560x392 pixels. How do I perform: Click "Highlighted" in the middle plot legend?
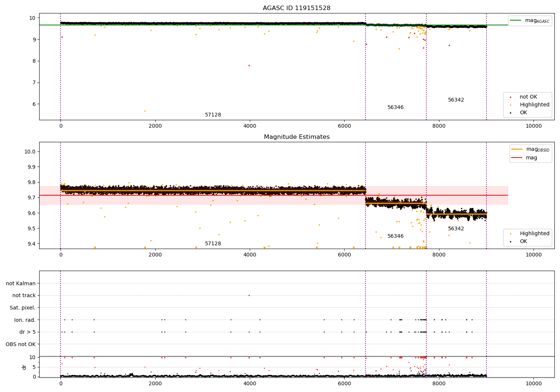coord(534,234)
